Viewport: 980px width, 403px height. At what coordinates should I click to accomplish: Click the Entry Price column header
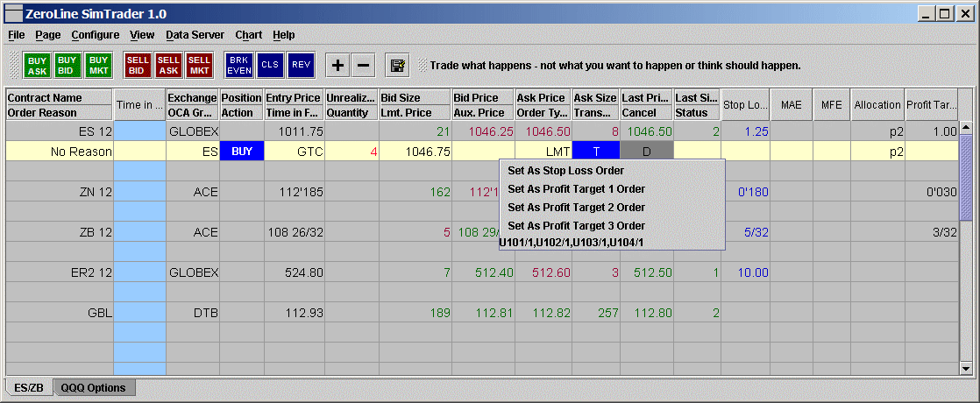[x=294, y=97]
